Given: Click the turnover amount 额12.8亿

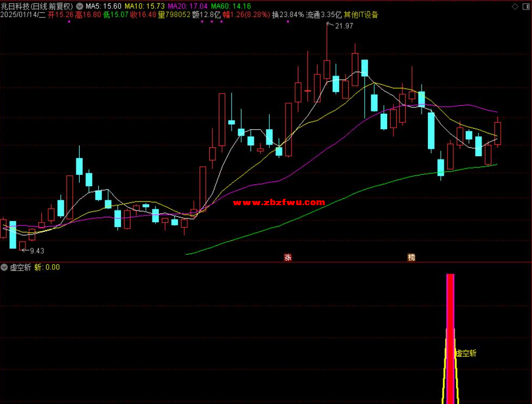Looking at the screenshot, I should point(207,15).
